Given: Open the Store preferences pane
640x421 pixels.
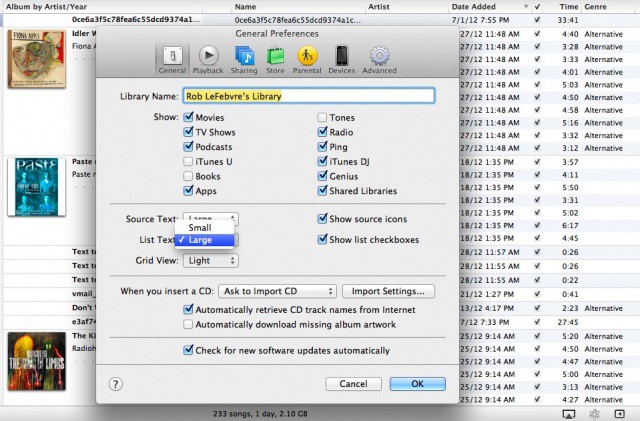Looking at the screenshot, I should pyautogui.click(x=275, y=60).
